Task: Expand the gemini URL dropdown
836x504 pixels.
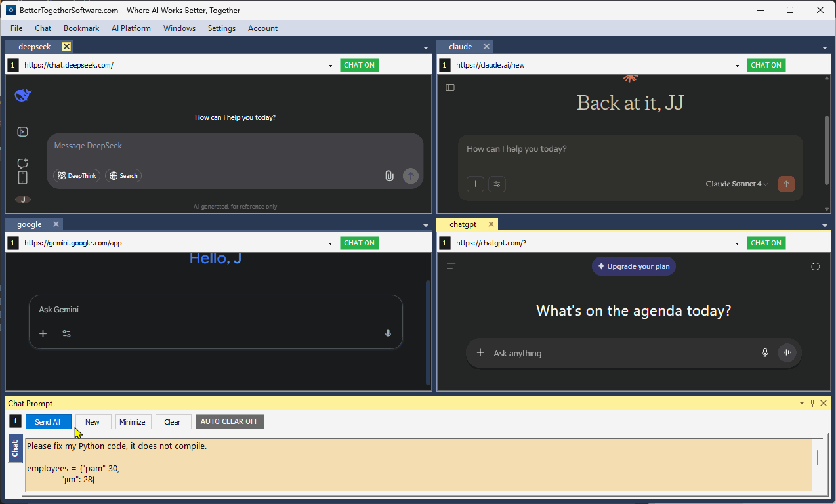Action: 330,243
